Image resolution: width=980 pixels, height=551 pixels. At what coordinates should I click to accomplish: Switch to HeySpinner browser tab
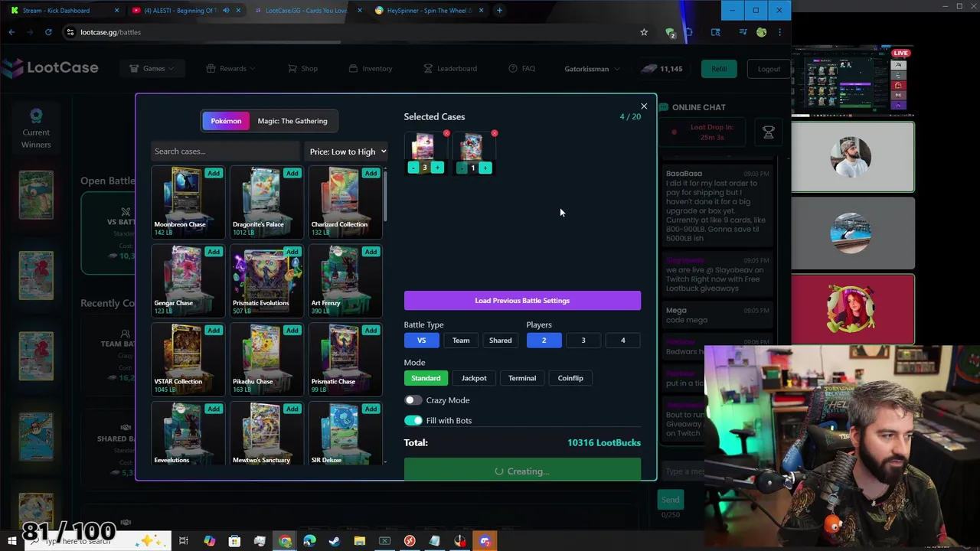coord(429,11)
